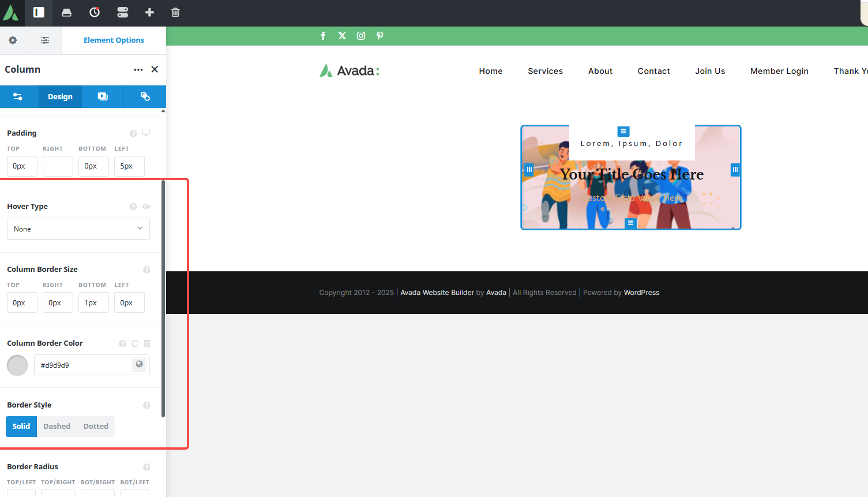Open responsive screen selector beside Padding

tap(146, 133)
